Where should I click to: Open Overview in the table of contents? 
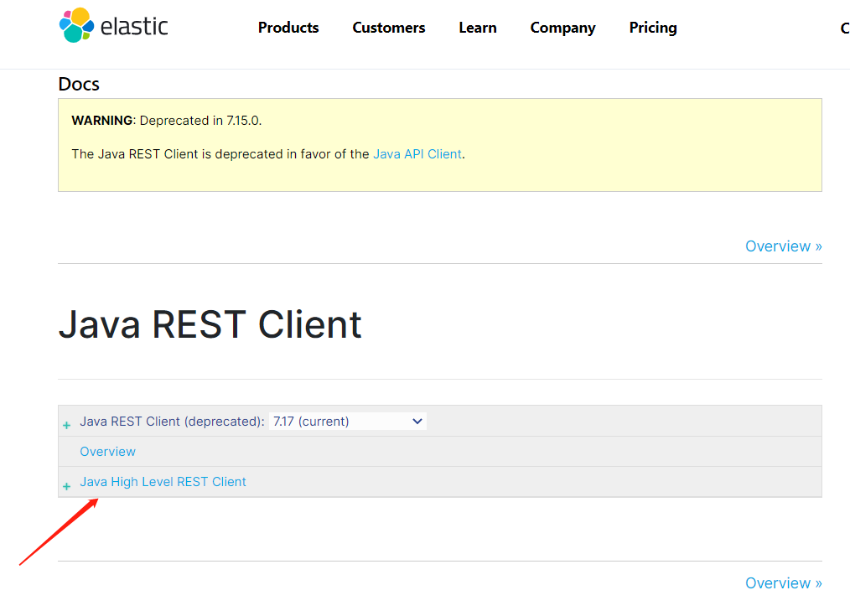coord(107,452)
